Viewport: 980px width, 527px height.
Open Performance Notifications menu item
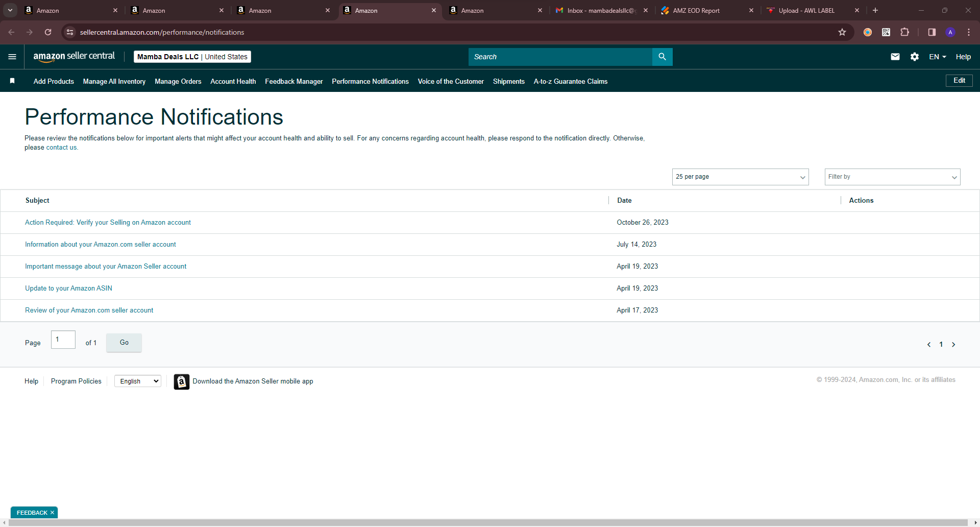(x=371, y=81)
